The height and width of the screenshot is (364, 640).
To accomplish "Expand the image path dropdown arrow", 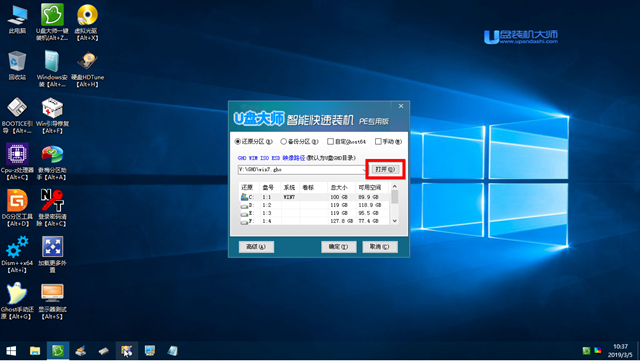I will (x=364, y=169).
